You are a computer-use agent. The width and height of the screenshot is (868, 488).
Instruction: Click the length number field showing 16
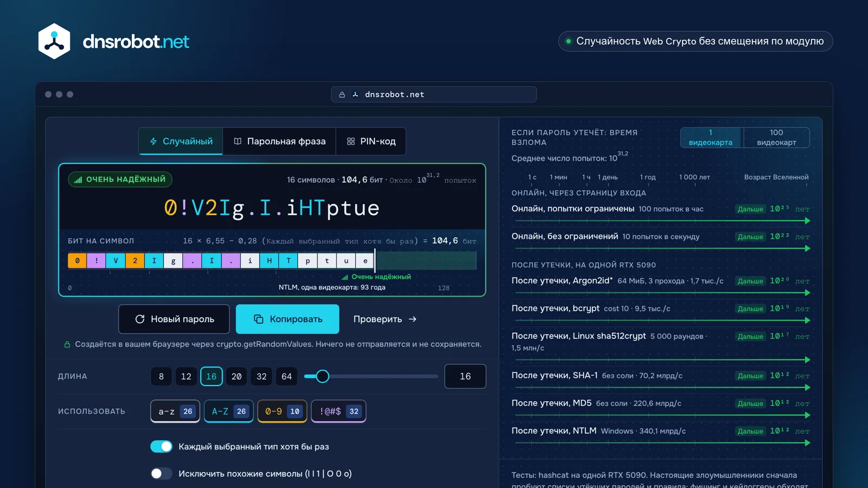point(465,376)
